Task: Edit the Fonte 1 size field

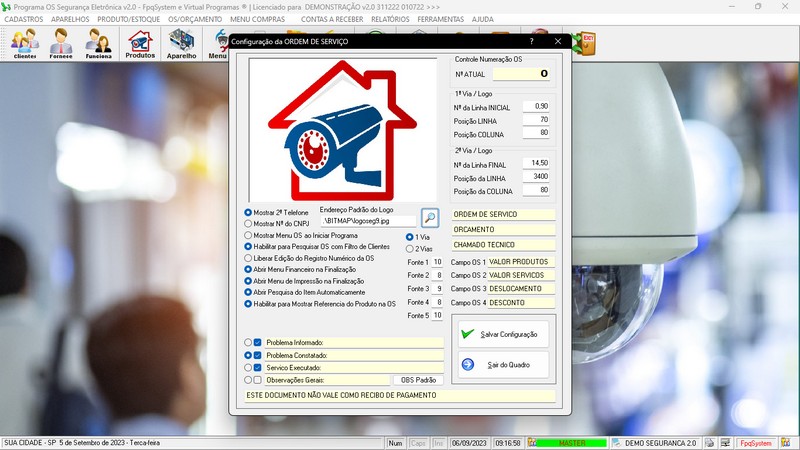Action: click(437, 262)
